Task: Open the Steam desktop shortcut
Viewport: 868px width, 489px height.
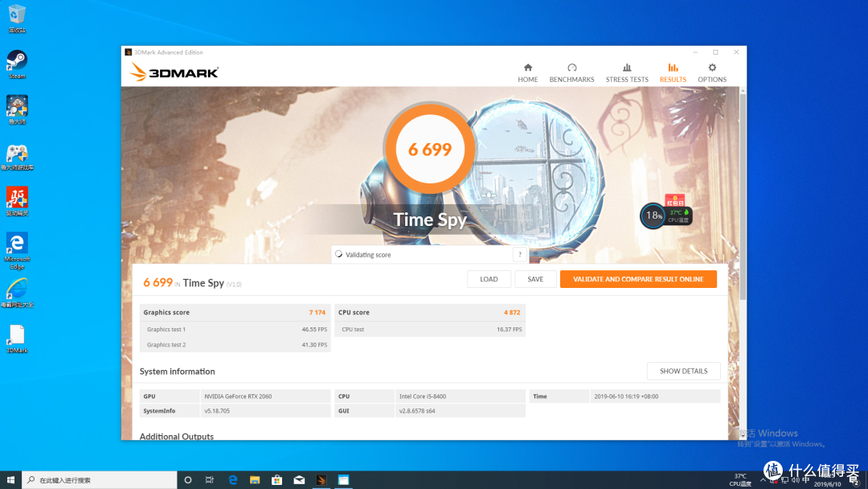Action: 17,64
